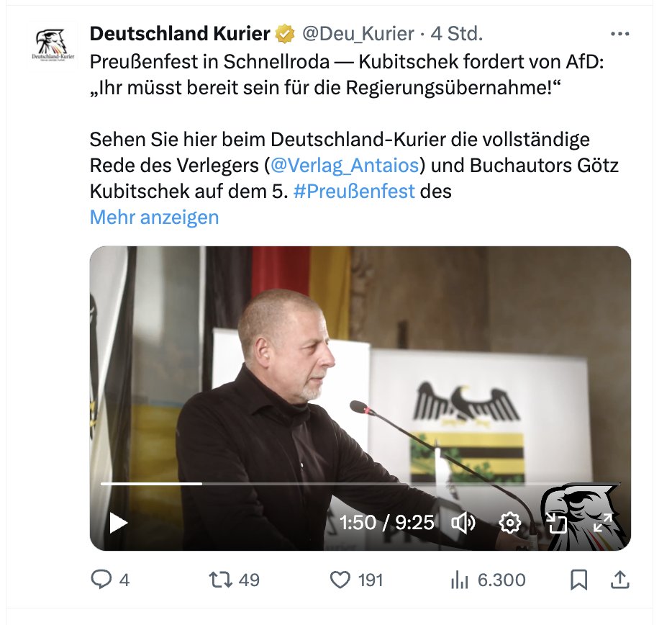Open the #Preußenfest hashtag
Viewport: 672px width, 625px height.
354,191
